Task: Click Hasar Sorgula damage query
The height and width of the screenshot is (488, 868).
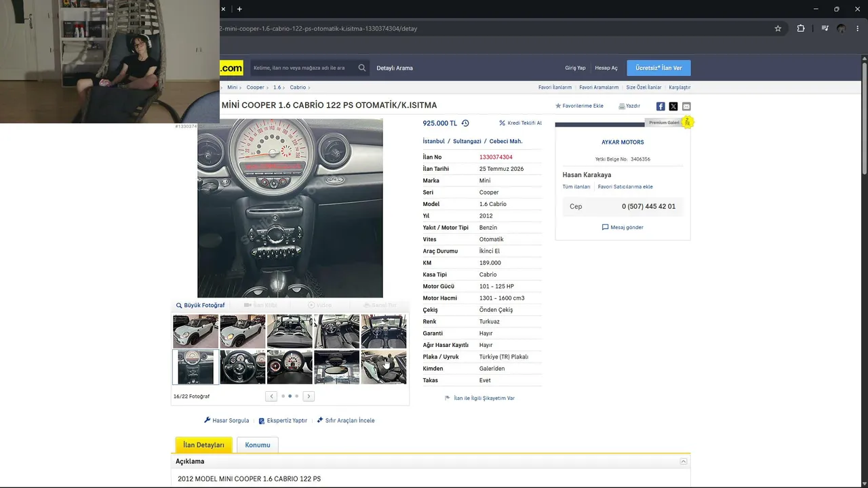Action: (x=226, y=421)
